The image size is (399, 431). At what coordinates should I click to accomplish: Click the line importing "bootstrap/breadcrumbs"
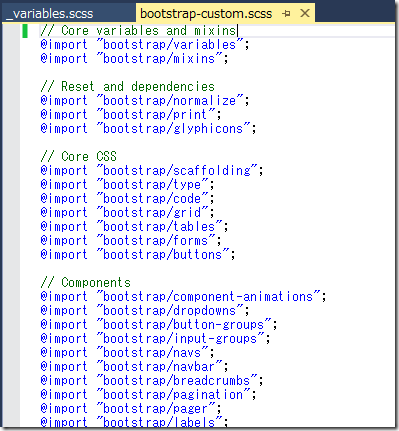(x=152, y=381)
